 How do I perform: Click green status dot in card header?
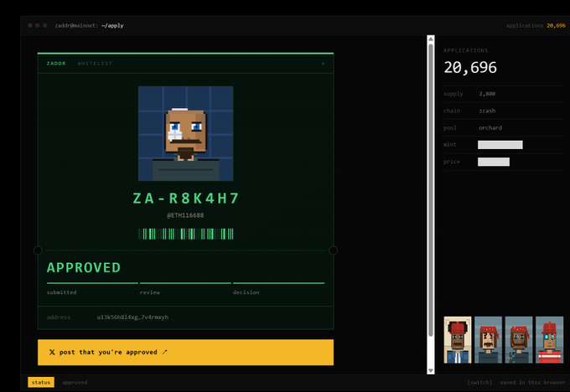click(323, 64)
